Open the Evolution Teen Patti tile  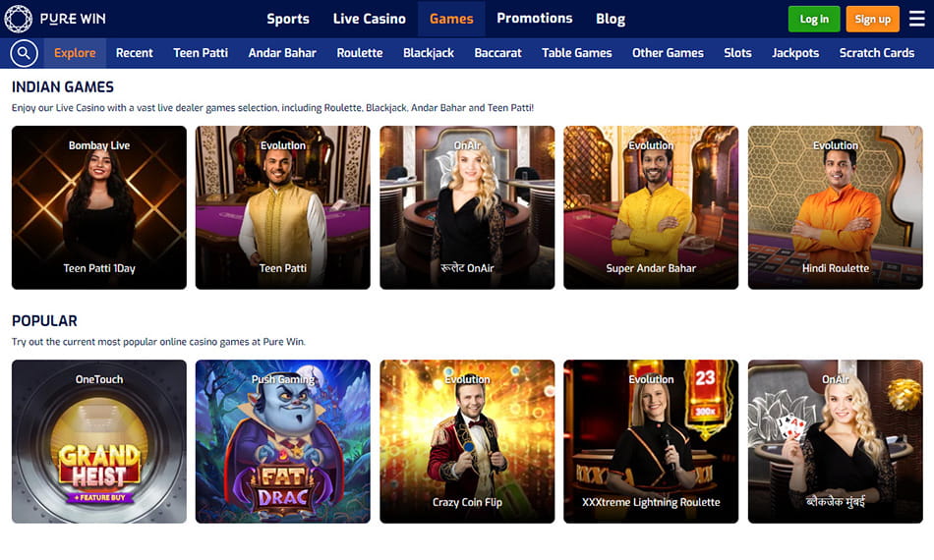tap(283, 207)
